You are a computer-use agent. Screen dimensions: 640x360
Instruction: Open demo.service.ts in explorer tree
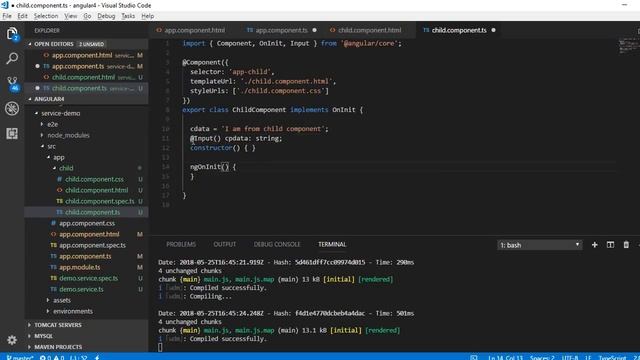pos(81,289)
